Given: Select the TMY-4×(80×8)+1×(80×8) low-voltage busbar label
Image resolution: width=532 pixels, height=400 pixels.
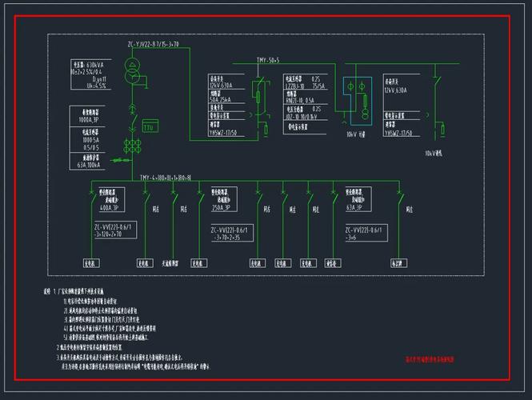Looking at the screenshot, I should [x=165, y=177].
